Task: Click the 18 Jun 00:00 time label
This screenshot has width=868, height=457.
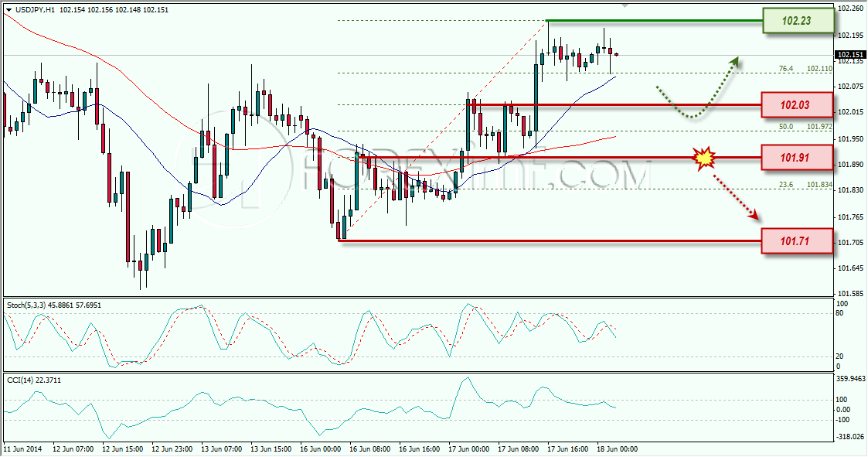Action: 618,449
